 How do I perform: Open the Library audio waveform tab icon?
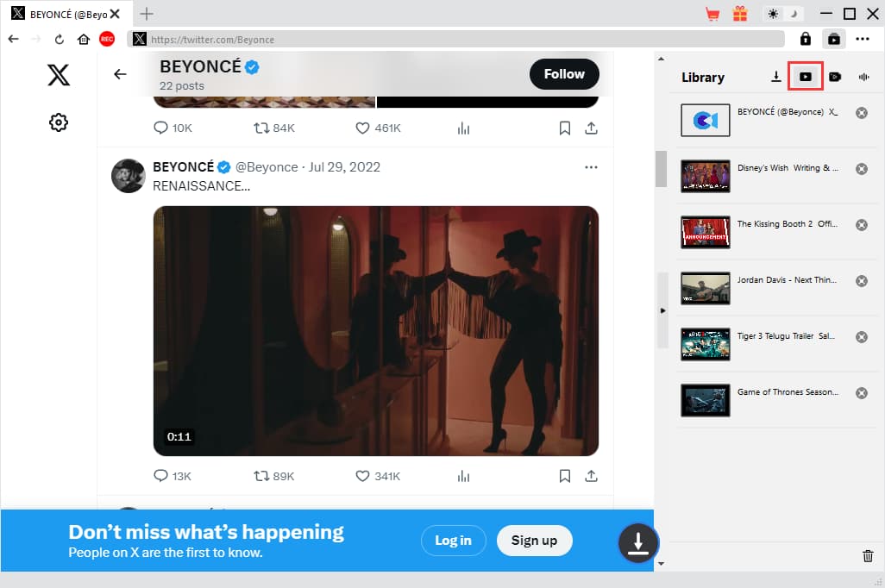click(863, 77)
